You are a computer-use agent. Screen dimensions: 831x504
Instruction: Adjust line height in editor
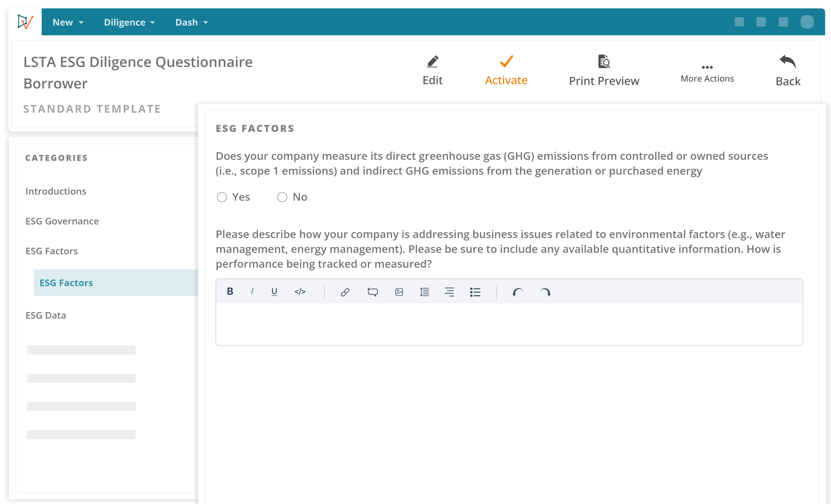[x=424, y=292]
